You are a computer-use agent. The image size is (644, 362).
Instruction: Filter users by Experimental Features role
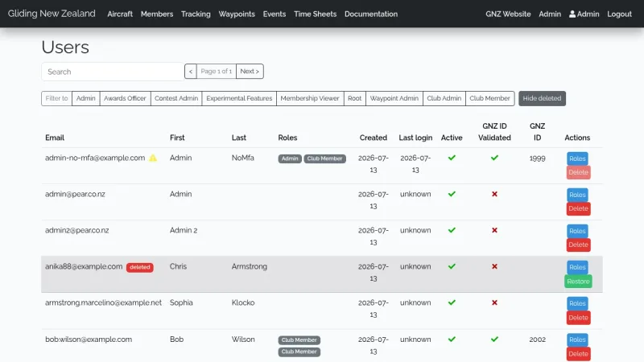pos(239,98)
